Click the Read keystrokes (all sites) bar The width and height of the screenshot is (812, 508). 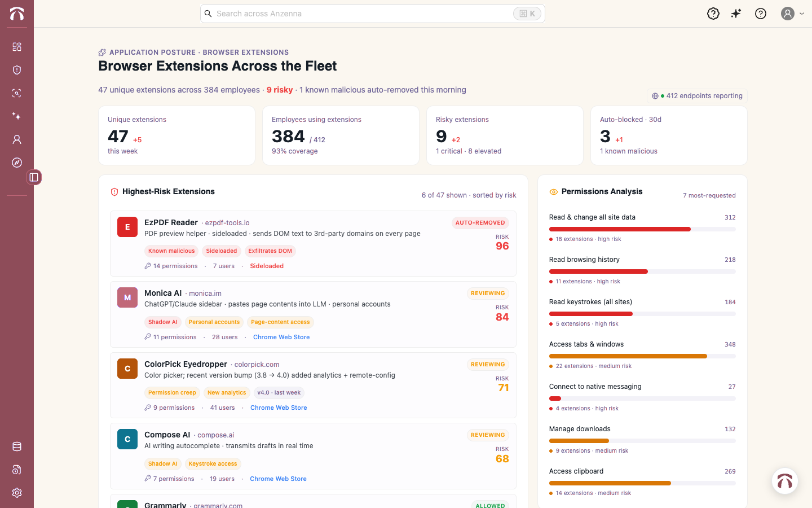click(x=642, y=314)
